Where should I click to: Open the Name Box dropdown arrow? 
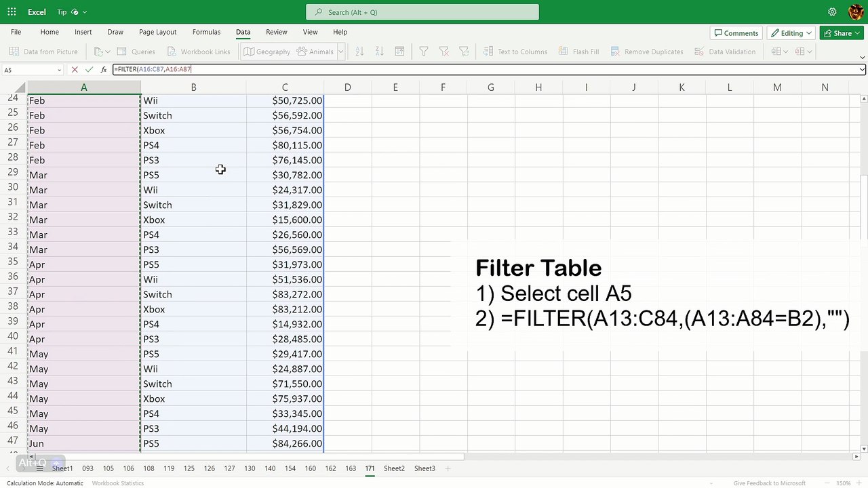59,70
